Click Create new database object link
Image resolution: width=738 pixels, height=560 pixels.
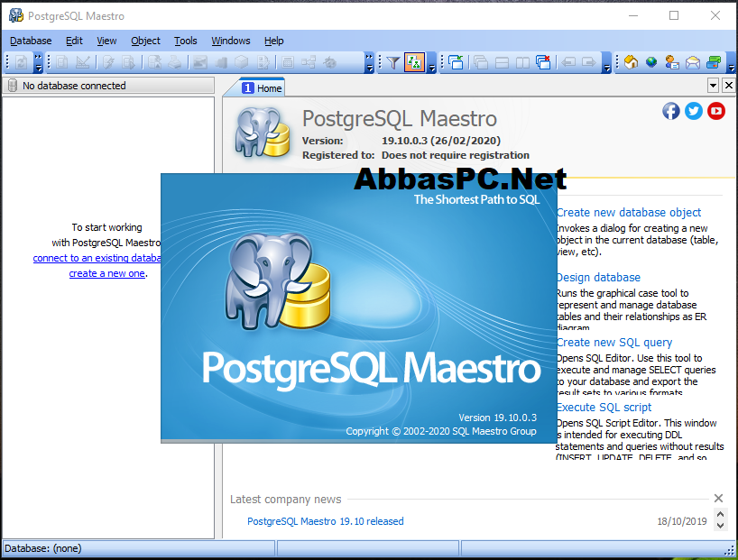coord(629,213)
